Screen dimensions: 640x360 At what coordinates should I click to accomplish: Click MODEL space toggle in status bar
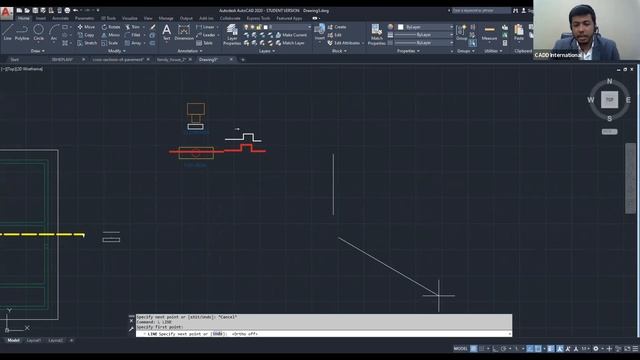point(460,349)
